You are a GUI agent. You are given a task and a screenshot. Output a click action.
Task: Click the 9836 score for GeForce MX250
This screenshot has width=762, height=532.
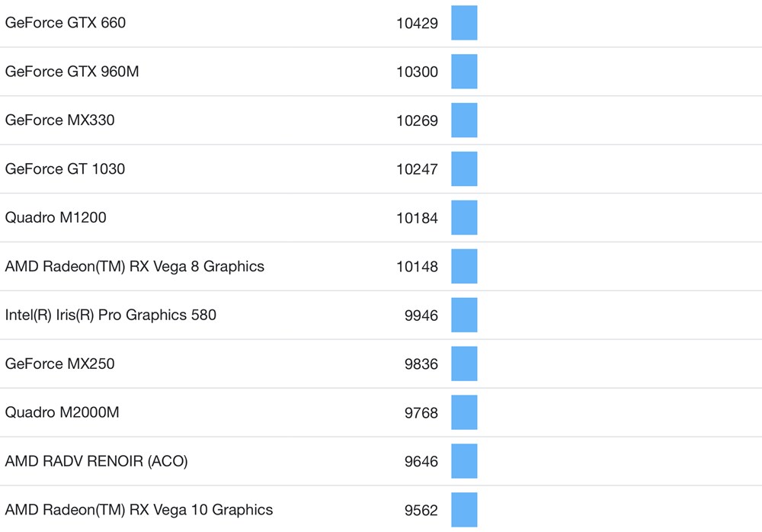click(421, 364)
